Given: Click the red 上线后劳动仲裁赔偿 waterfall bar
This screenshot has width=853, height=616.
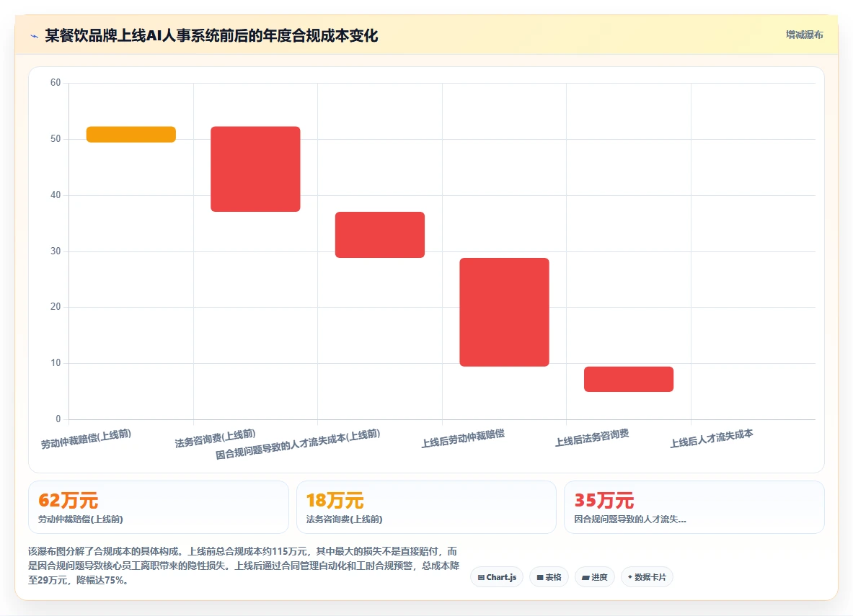Looking at the screenshot, I should (x=504, y=312).
